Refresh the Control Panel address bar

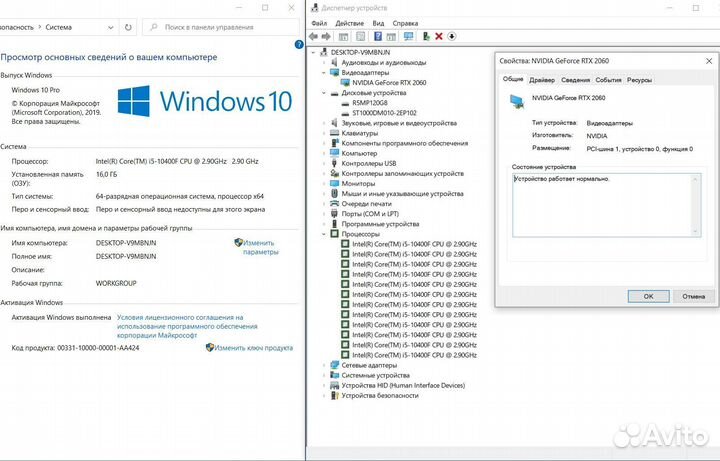pyautogui.click(x=128, y=28)
